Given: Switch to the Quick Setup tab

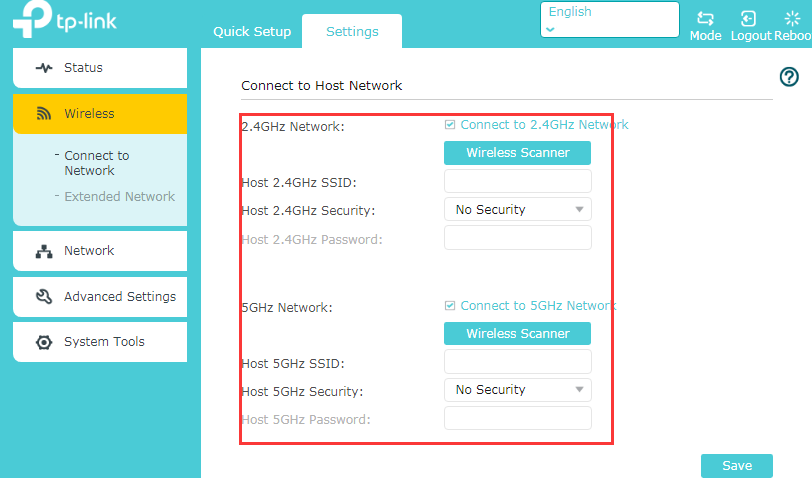Looking at the screenshot, I should point(252,31).
